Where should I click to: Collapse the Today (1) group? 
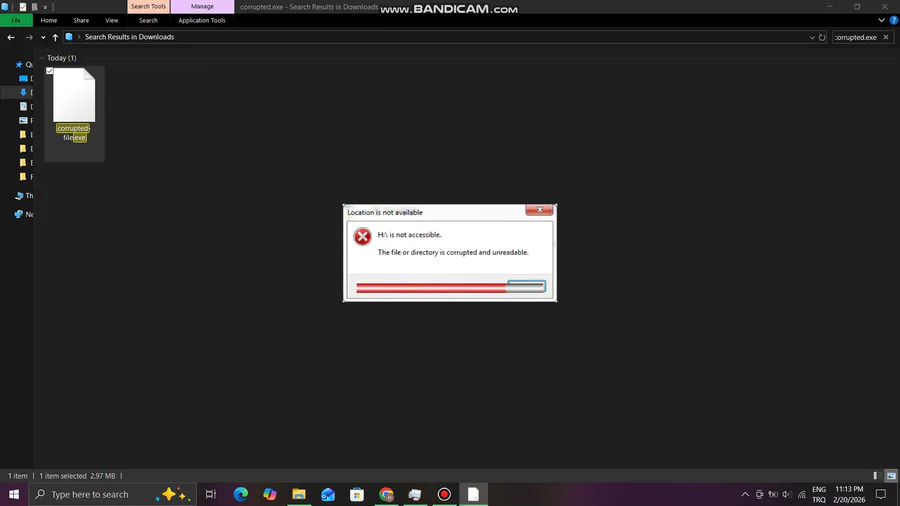click(42, 58)
